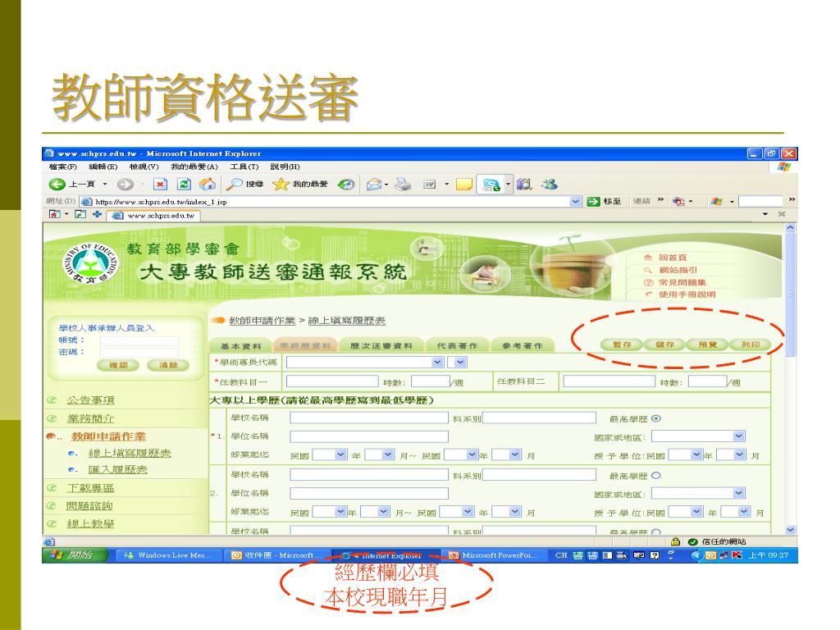Screen dimensions: 840x630
Task: Click the 帳號 input field
Action: 139,340
